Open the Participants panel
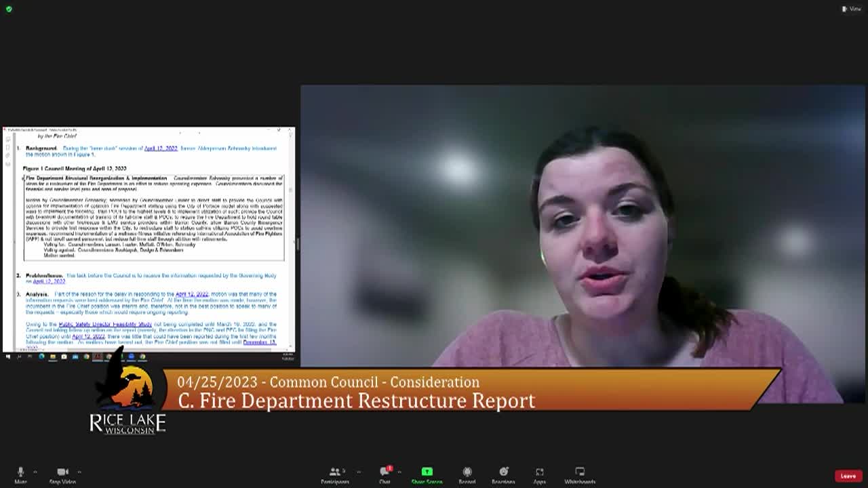 click(334, 474)
